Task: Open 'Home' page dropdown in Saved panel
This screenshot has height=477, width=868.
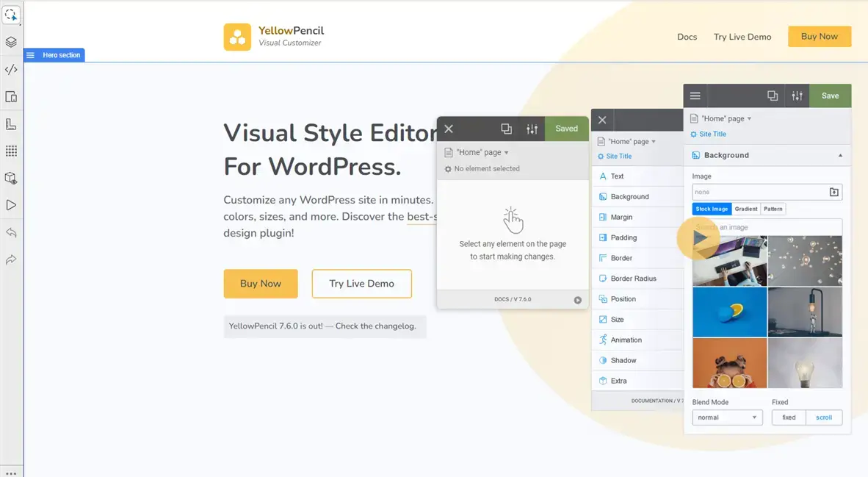Action: click(x=482, y=152)
